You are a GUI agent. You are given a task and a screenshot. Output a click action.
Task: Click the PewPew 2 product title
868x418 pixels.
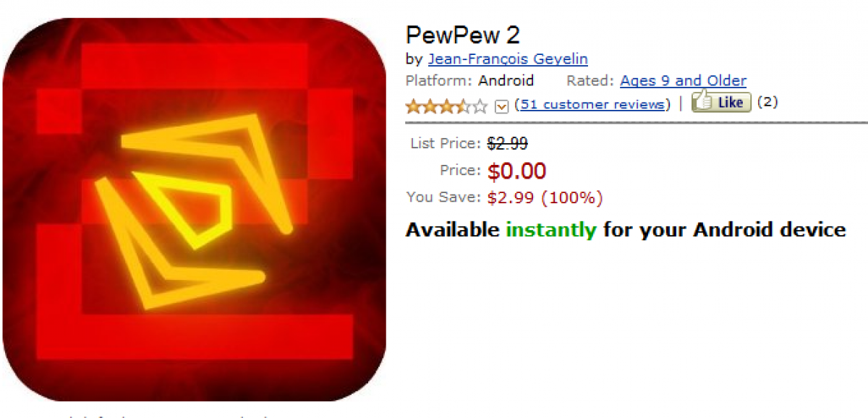pyautogui.click(x=462, y=35)
